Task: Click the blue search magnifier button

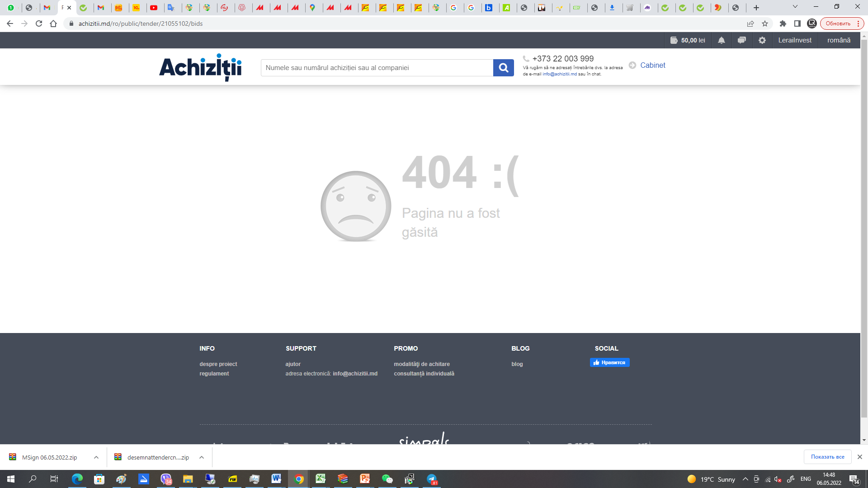Action: click(503, 68)
